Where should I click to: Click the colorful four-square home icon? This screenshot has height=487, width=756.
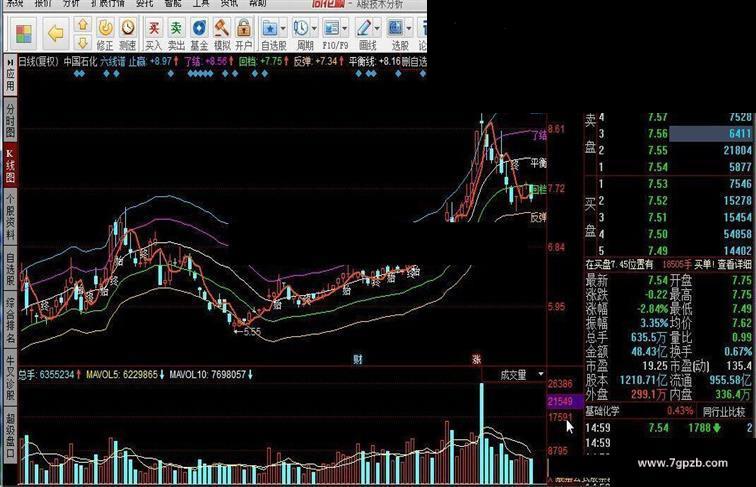tap(23, 33)
